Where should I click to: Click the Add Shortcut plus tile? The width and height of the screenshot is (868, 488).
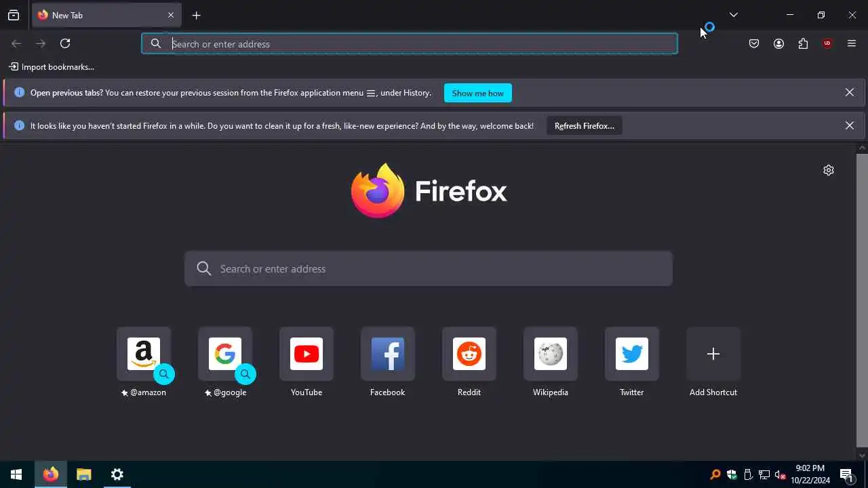tap(713, 354)
